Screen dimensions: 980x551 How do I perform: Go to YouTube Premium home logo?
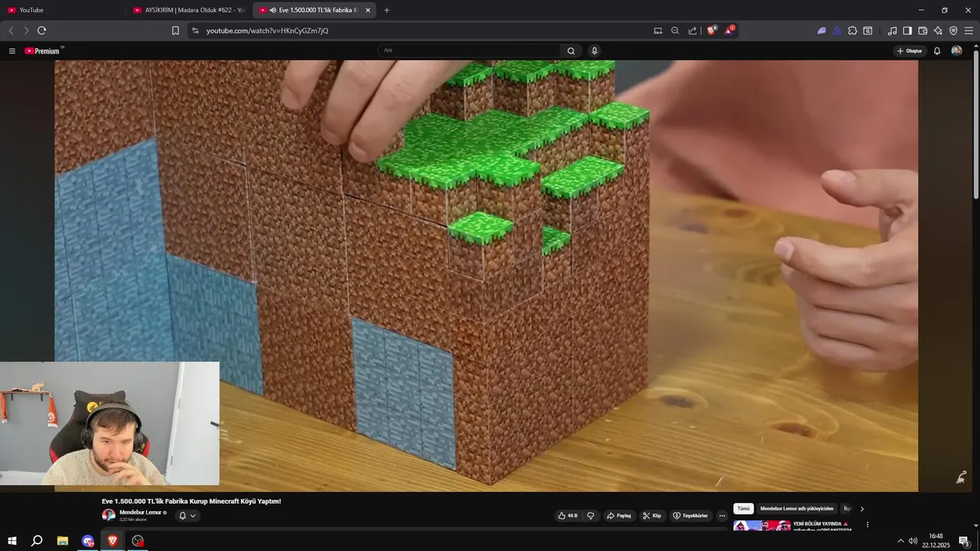coord(44,51)
